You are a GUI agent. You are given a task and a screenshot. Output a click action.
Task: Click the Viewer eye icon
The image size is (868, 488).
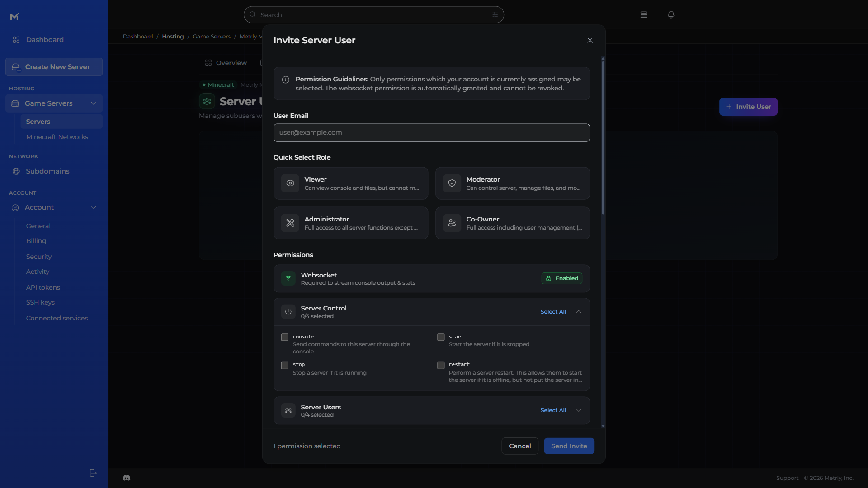[290, 183]
